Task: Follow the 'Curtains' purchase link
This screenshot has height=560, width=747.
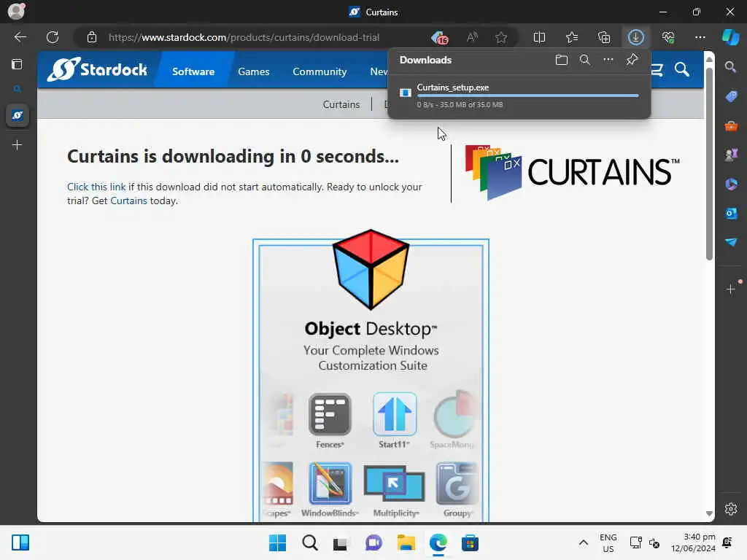Action: [x=128, y=201]
